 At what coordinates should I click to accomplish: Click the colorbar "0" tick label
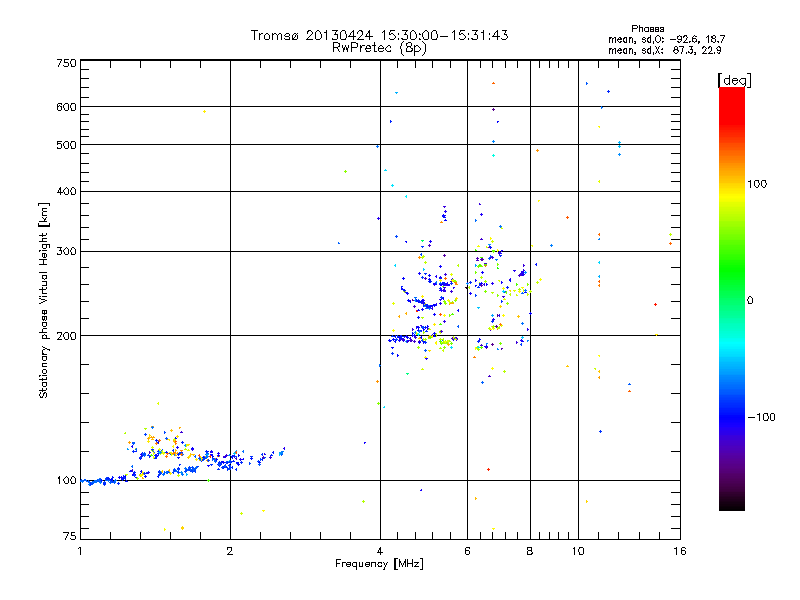point(750,301)
